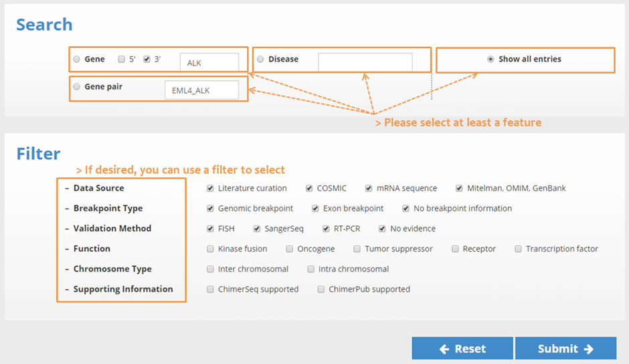629x364 pixels.
Task: Select the Gene pair radio button
Action: coord(77,87)
